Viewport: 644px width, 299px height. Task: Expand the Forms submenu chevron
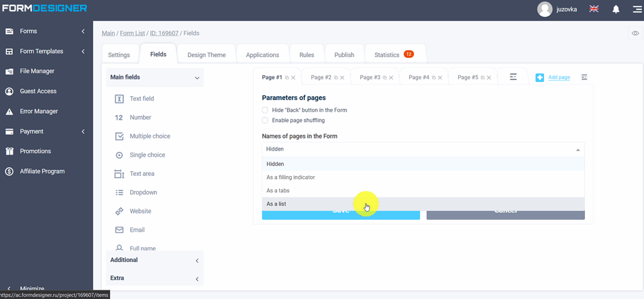83,32
